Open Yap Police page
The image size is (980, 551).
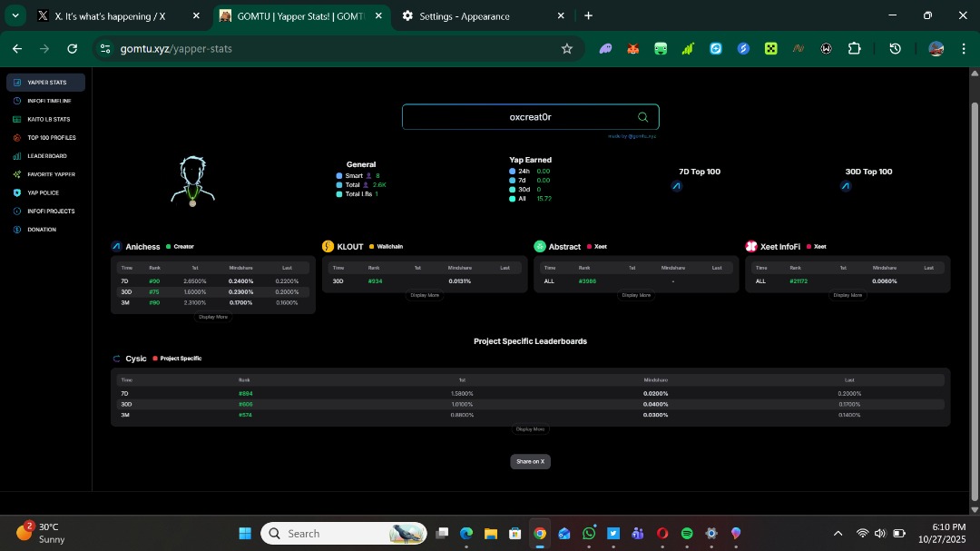point(45,192)
